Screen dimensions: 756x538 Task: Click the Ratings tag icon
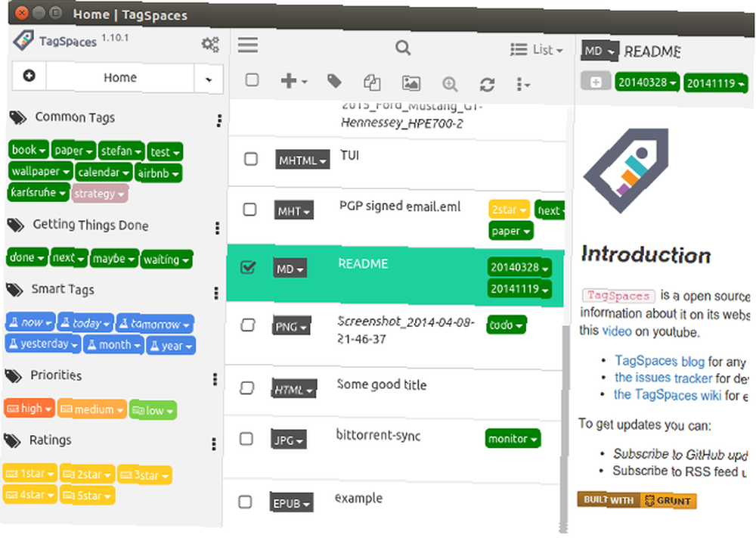point(12,440)
